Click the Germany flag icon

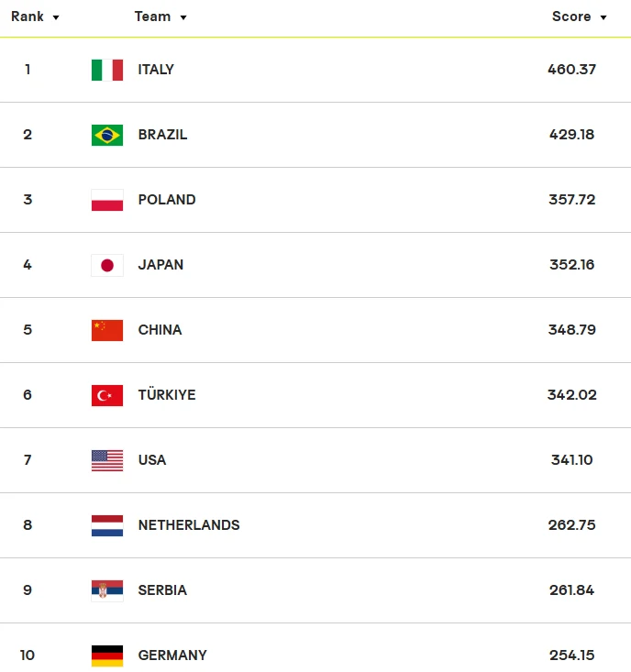107,656
